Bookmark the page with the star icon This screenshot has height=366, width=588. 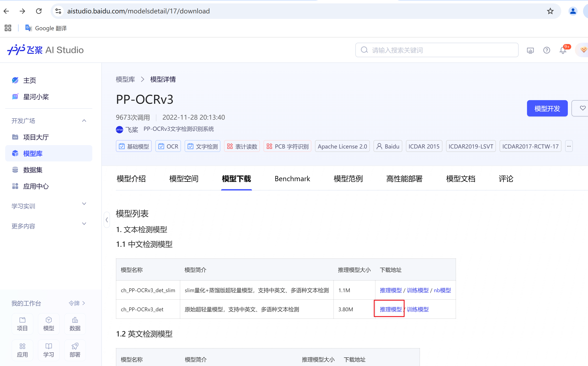click(551, 11)
